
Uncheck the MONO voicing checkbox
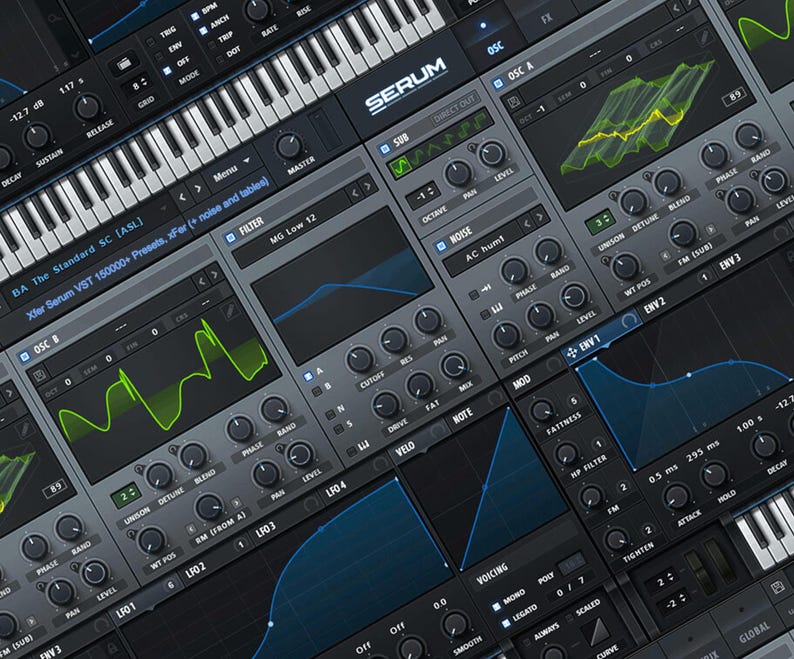point(496,606)
